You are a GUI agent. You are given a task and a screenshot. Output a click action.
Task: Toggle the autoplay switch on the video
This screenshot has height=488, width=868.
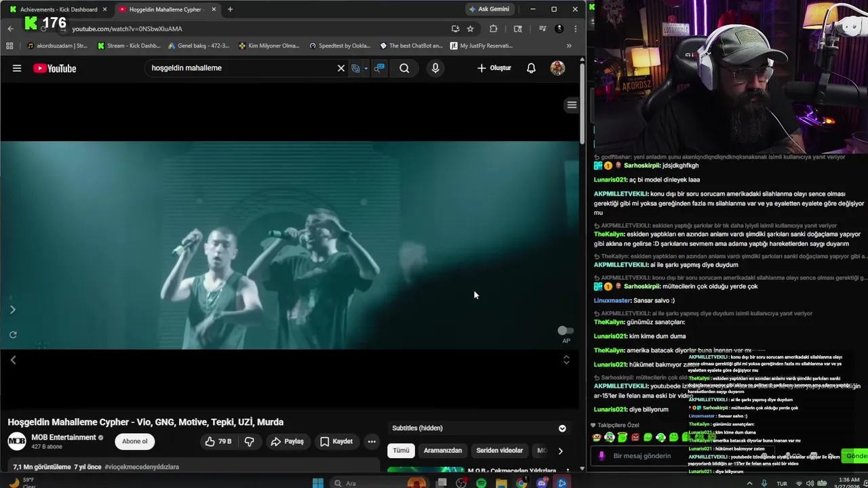pyautogui.click(x=565, y=331)
